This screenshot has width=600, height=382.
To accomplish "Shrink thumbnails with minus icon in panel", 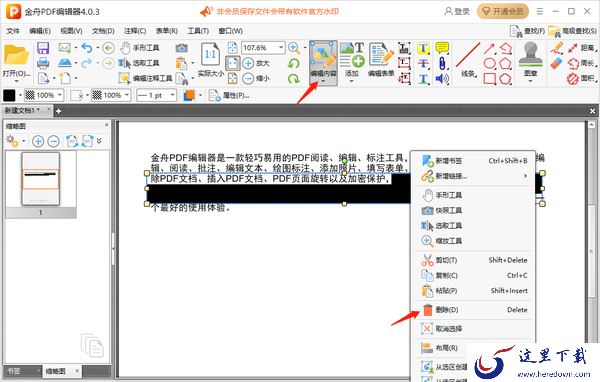I will [x=53, y=141].
